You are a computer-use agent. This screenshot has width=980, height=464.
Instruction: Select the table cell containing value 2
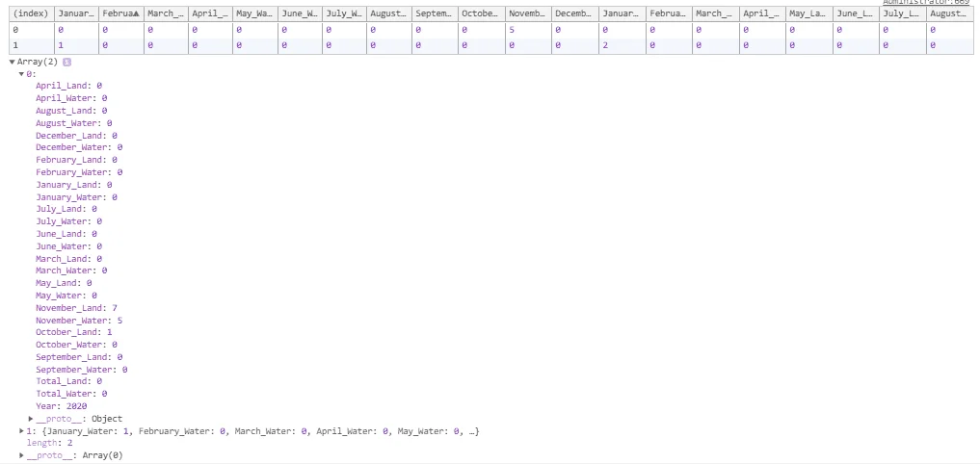point(622,45)
